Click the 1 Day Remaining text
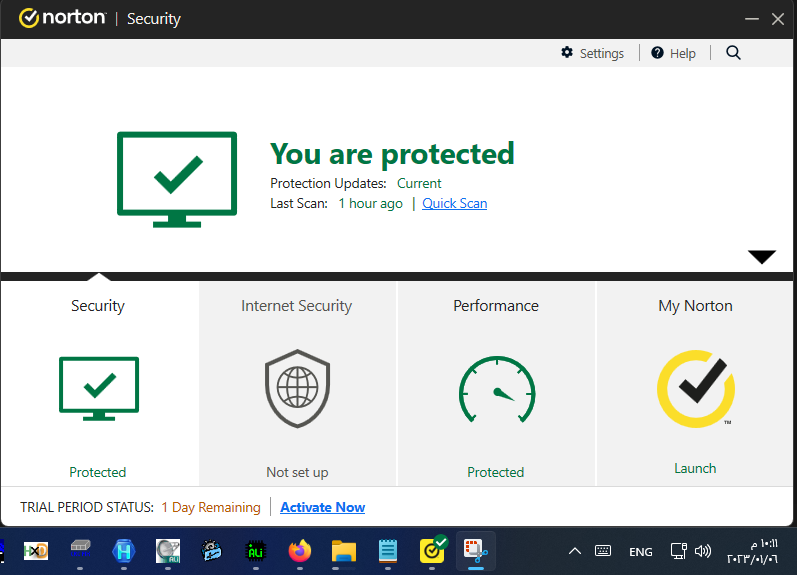 [211, 507]
